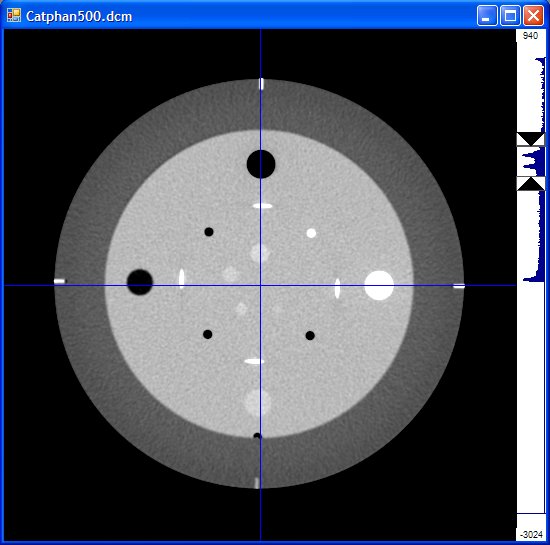This screenshot has width=550, height=545.
Task: Click the large white circle on right side
Action: [379, 285]
